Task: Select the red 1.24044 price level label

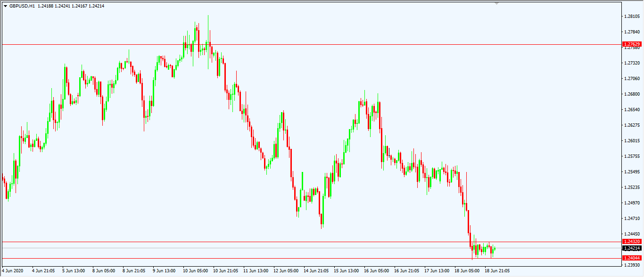Action: point(632,258)
